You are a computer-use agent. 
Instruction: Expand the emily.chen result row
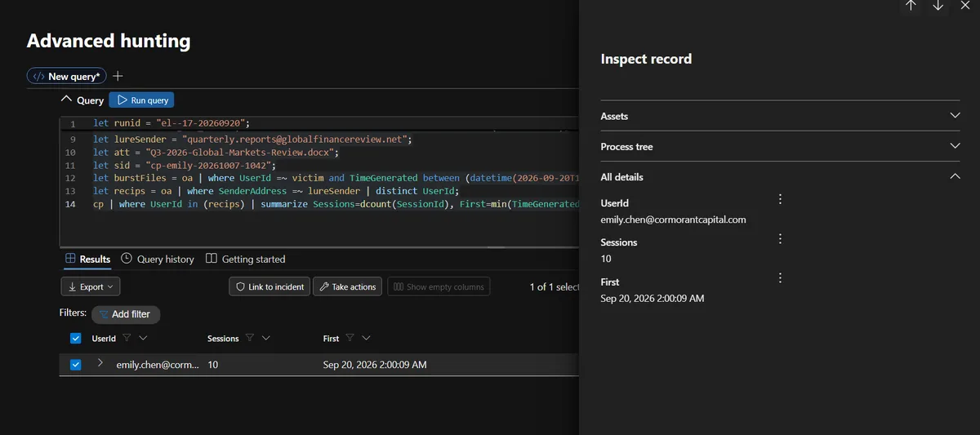[100, 363]
